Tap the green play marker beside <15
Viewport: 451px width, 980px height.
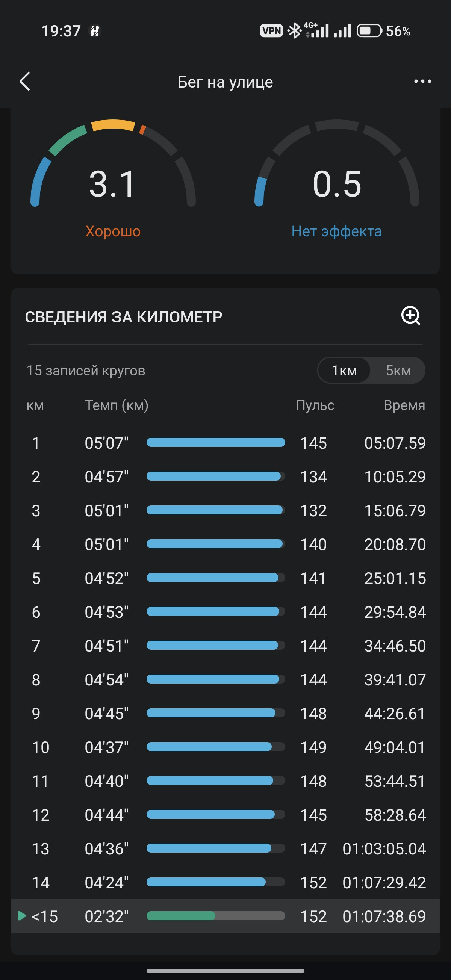click(22, 916)
